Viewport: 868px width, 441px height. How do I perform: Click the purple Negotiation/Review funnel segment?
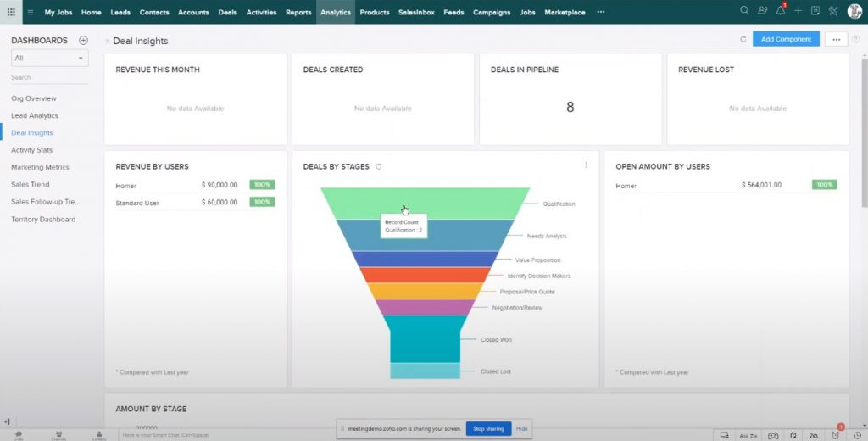(x=425, y=307)
